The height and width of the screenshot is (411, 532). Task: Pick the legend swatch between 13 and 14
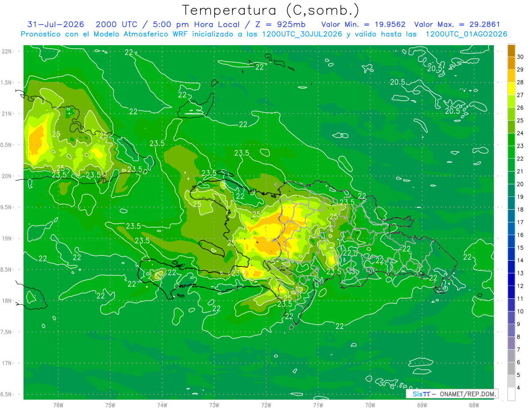511,267
